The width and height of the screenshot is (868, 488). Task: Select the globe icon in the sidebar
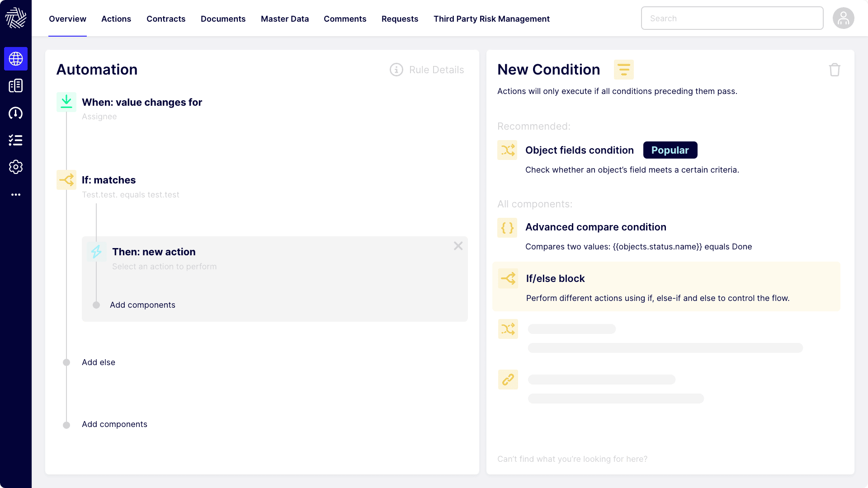(16, 59)
